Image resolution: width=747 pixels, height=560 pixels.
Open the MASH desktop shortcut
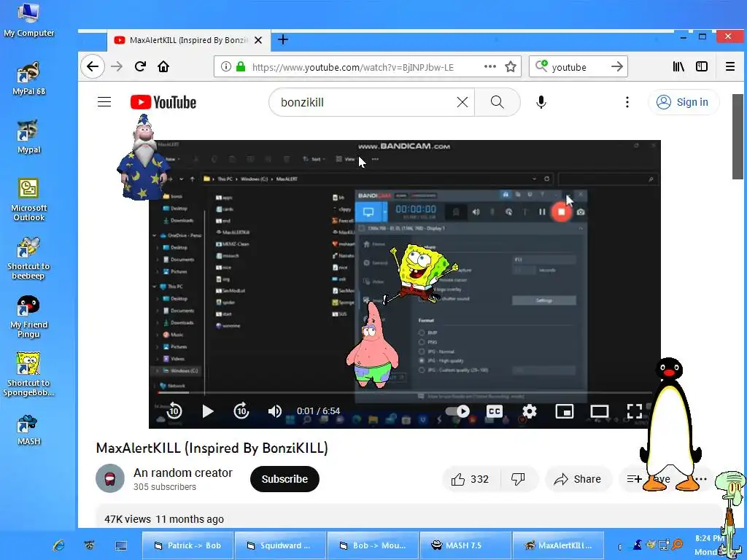(x=28, y=430)
